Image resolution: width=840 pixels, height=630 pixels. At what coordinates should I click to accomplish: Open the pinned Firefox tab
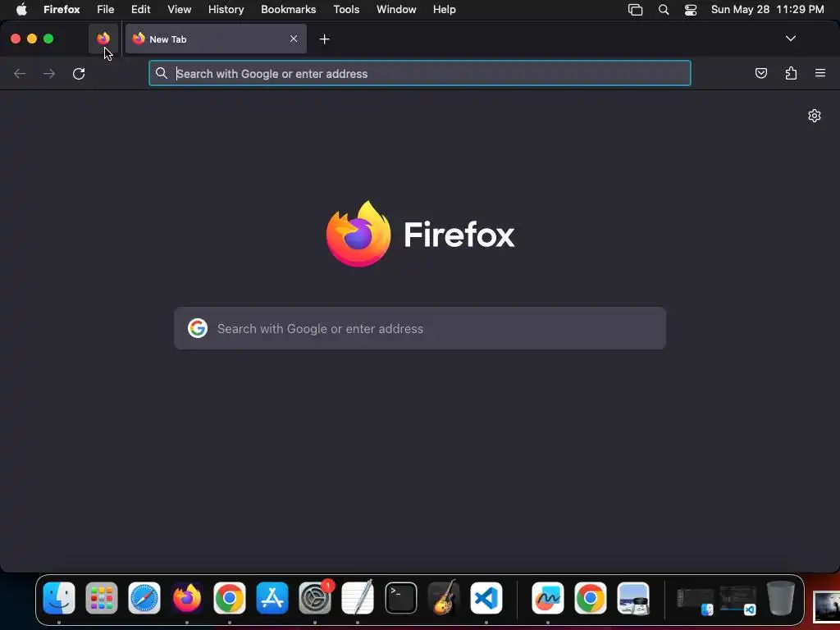coord(103,39)
